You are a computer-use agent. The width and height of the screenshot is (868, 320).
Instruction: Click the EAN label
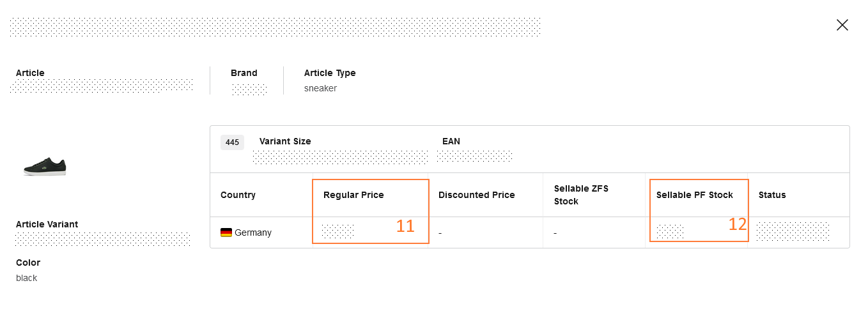451,141
